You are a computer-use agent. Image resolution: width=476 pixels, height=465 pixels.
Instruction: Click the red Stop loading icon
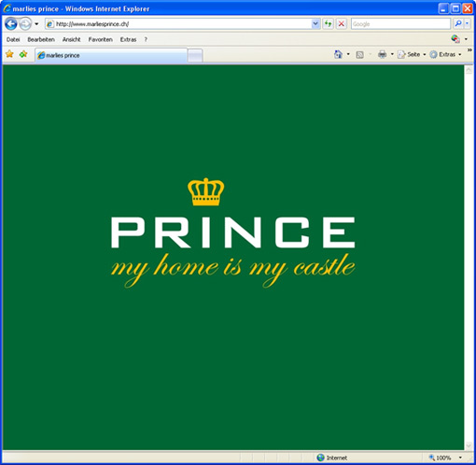coord(342,23)
